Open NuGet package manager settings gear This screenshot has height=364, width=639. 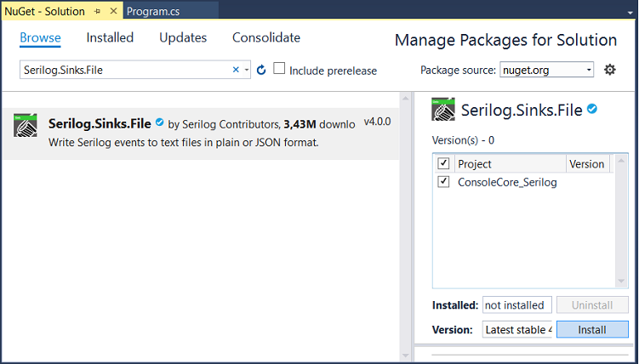610,70
